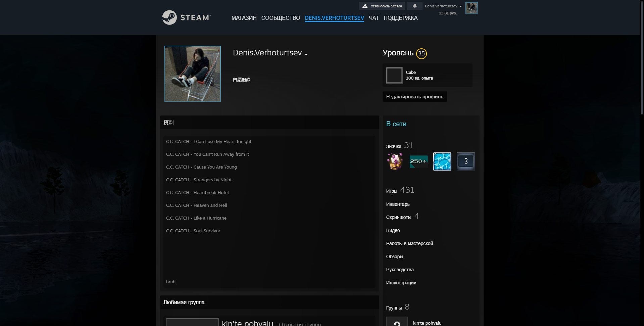Open the DENIS.VERHOTURTSEV menu

pos(334,18)
